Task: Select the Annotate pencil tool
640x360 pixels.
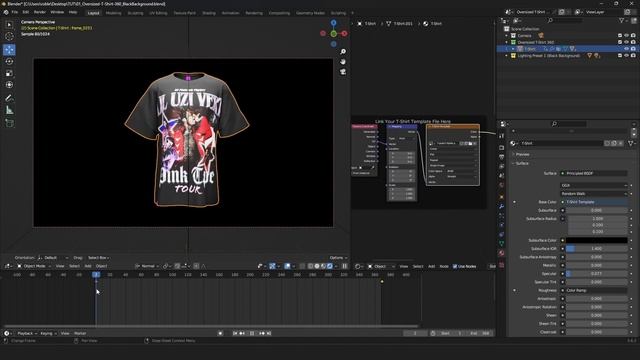Action: [9, 98]
